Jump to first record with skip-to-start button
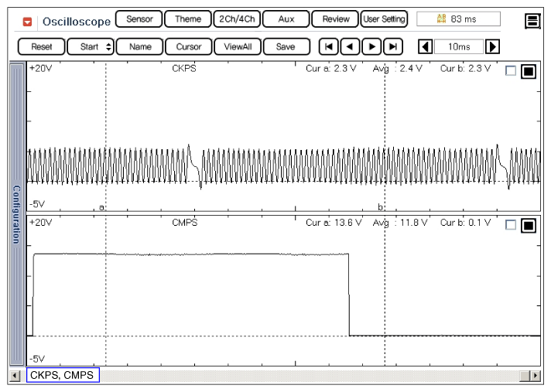 [x=330, y=46]
